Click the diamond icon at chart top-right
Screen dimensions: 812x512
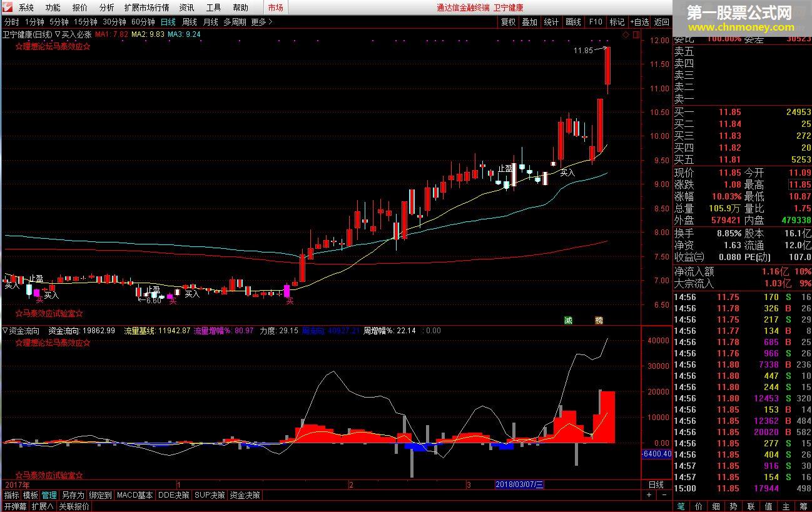(625, 35)
